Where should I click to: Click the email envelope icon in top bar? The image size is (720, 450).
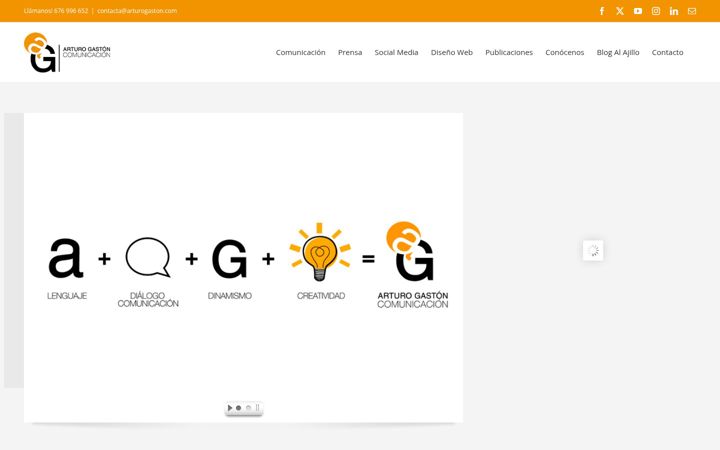692,11
